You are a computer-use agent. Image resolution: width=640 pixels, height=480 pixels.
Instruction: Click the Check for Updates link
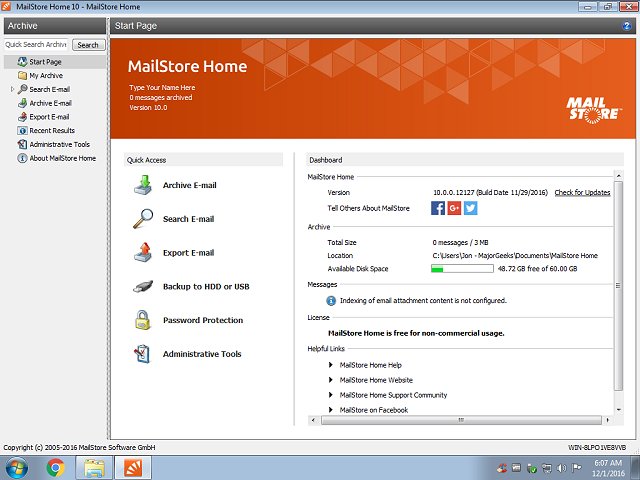(582, 192)
